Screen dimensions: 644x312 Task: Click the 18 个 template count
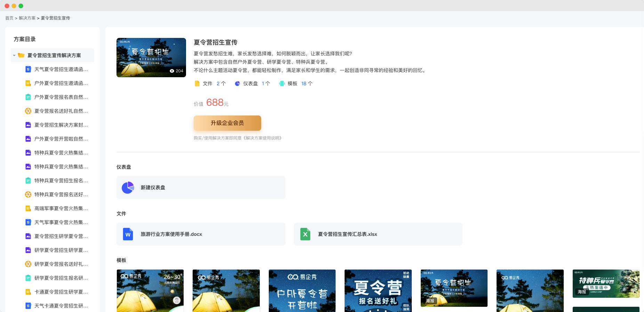pyautogui.click(x=307, y=83)
